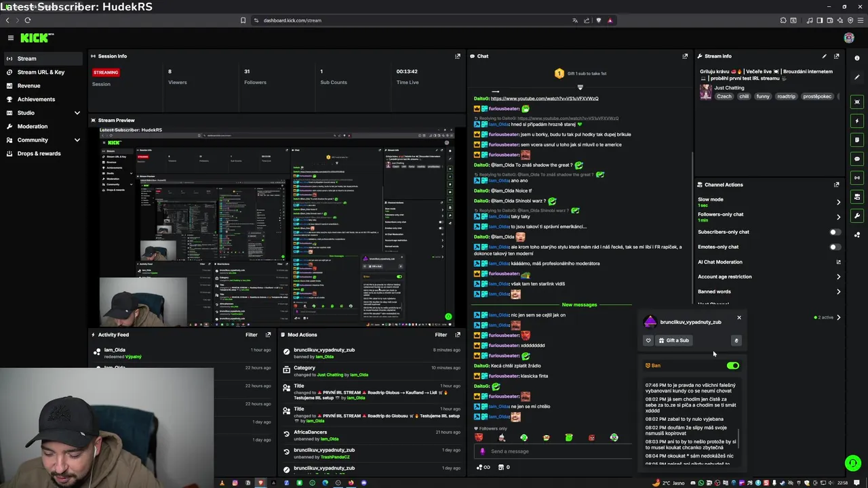The image size is (868, 488).
Task: Expand Banned words option
Action: coord(838,291)
